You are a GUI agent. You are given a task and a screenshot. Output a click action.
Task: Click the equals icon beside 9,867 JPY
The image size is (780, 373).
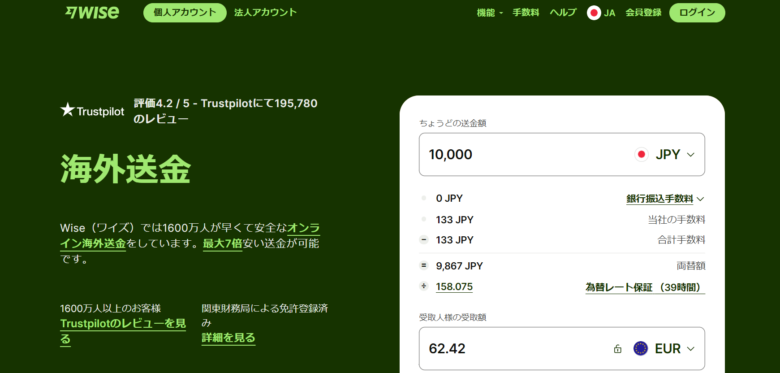pos(424,266)
